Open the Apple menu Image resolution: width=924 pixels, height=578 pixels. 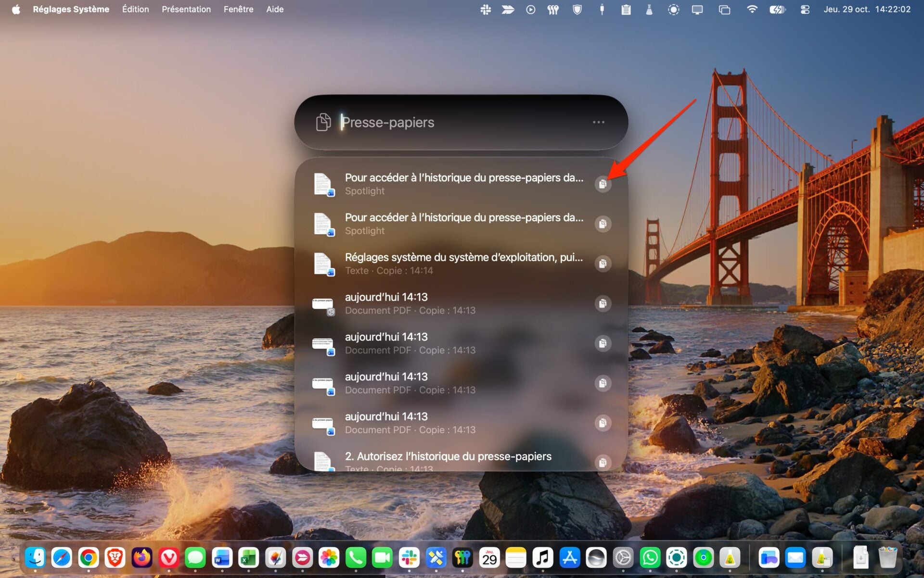click(x=16, y=9)
